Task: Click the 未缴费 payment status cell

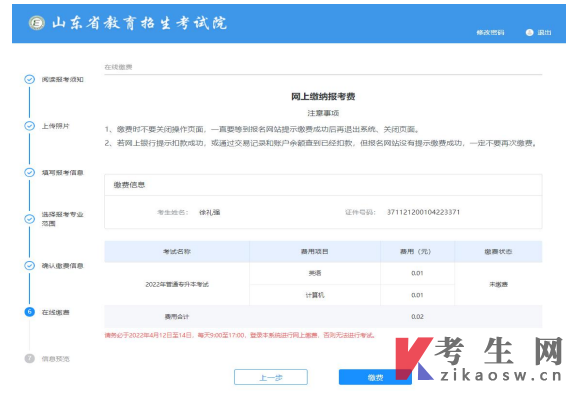Action: [x=498, y=284]
